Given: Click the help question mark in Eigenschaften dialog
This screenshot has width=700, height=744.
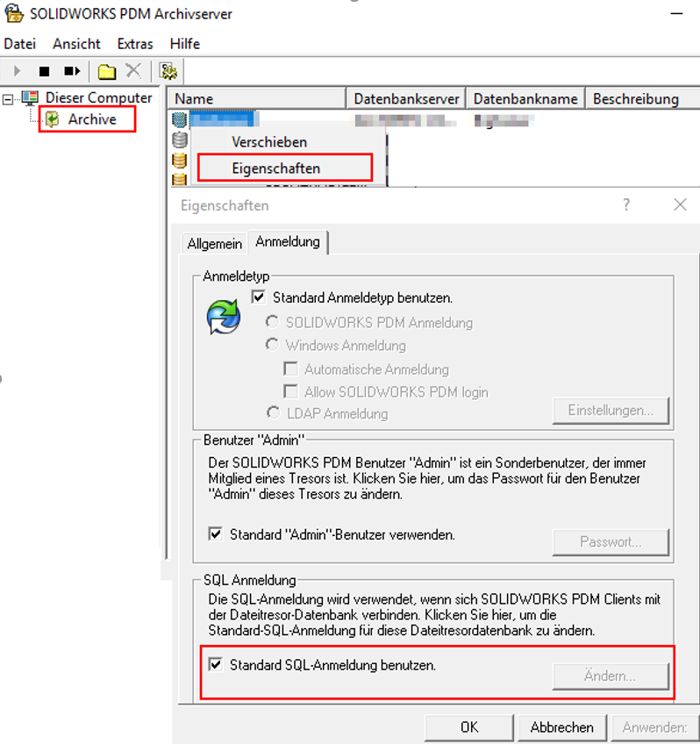Looking at the screenshot, I should click(x=626, y=204).
